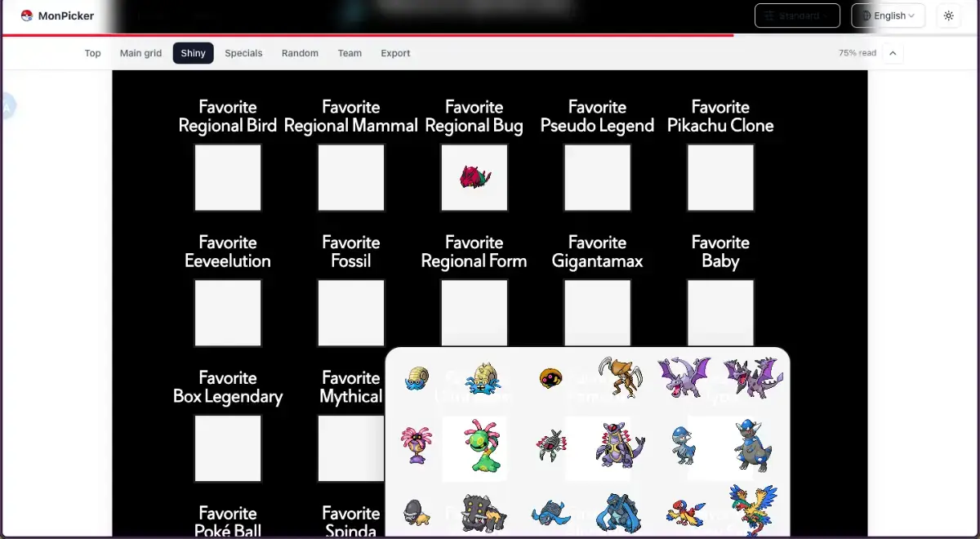
Task: Open the Favorite Regional Bird slot
Action: 228,178
